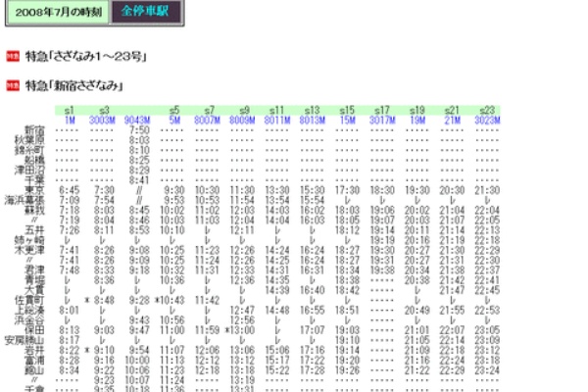Open the 特急「新宿さざなみ」 heading
This screenshot has height=392, width=588.
(73, 86)
